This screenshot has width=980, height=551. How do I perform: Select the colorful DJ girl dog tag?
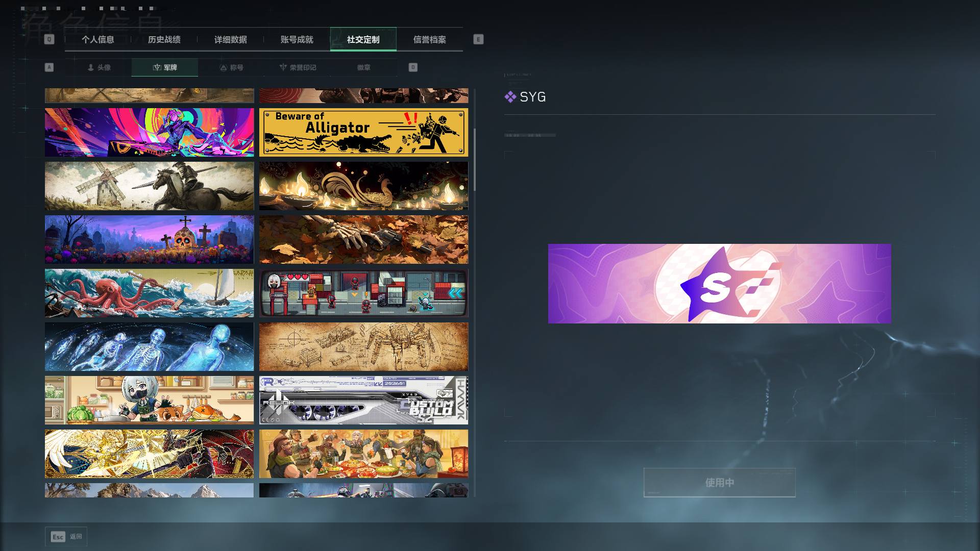(149, 132)
